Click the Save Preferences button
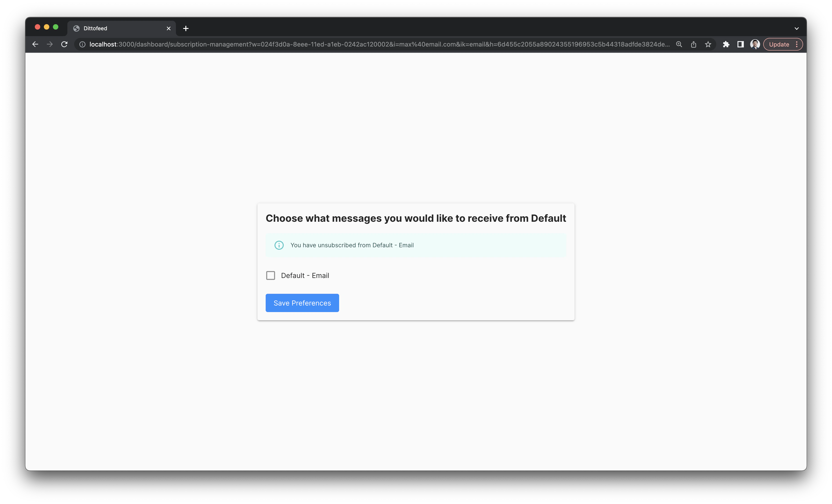This screenshot has height=504, width=832. [302, 303]
